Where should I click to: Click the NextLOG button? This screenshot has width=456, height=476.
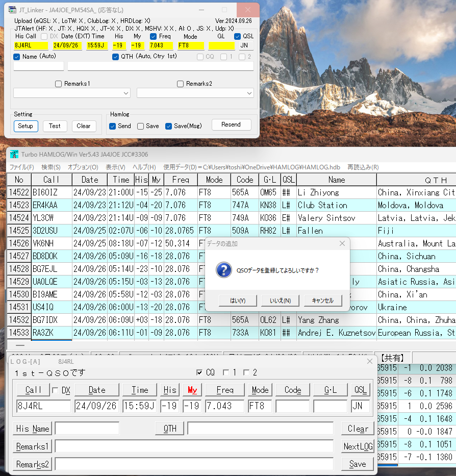[x=358, y=446]
